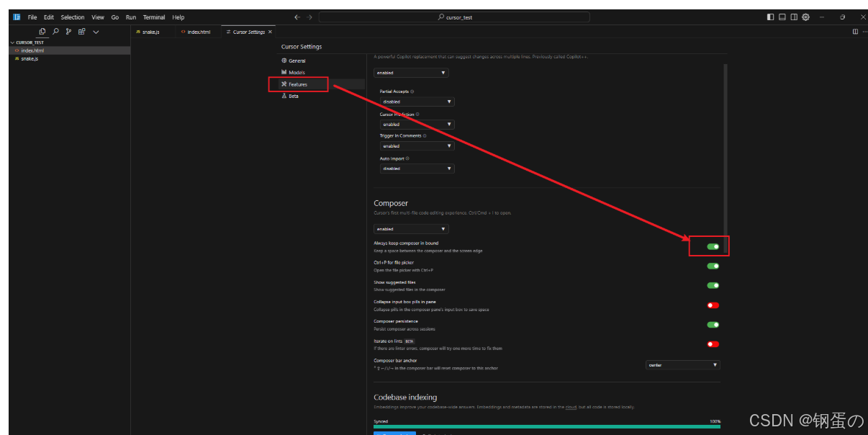Click the settings page vertical scrollbar
Viewport: 868px width, 435px height.
point(725,158)
